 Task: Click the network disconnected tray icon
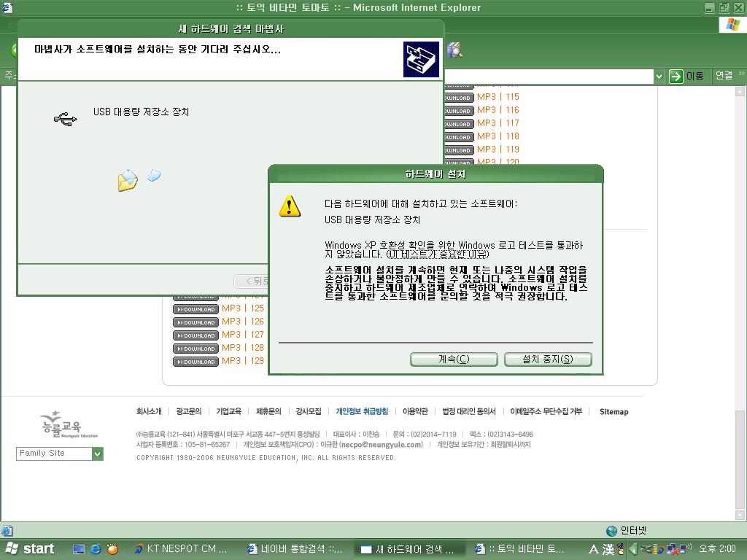(x=673, y=549)
